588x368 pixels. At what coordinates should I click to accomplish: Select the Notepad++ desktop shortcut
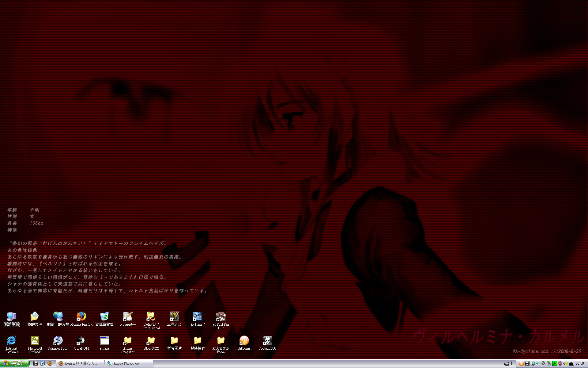pos(128,319)
